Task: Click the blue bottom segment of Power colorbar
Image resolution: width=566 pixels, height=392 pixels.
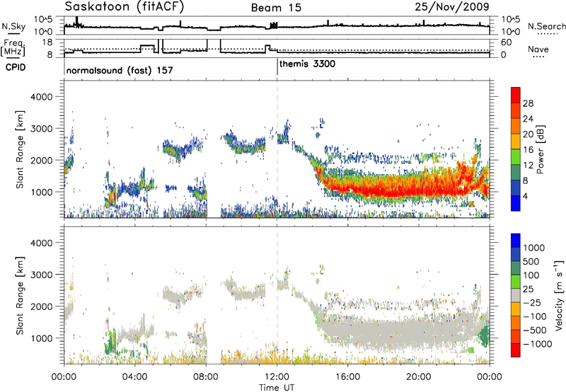Action: coord(516,203)
